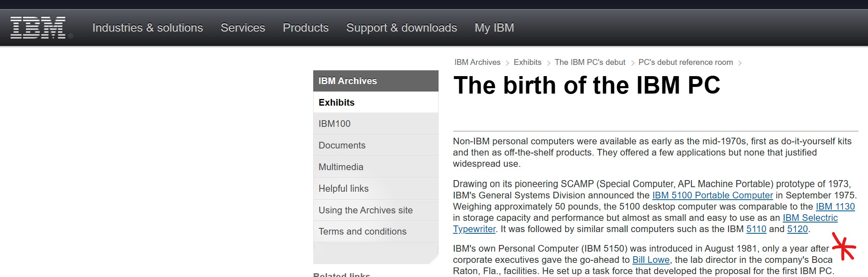Open Helpful links sidebar item
The image size is (868, 277).
344,189
